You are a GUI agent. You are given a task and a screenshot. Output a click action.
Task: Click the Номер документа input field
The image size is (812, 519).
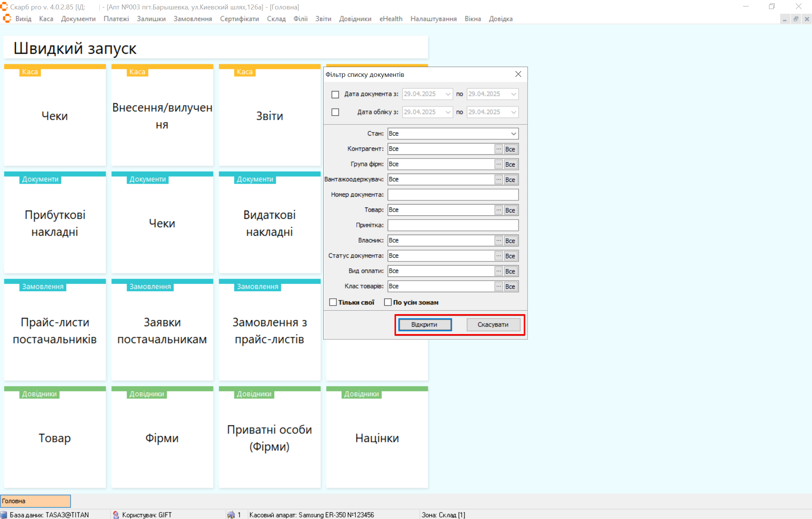[453, 195]
